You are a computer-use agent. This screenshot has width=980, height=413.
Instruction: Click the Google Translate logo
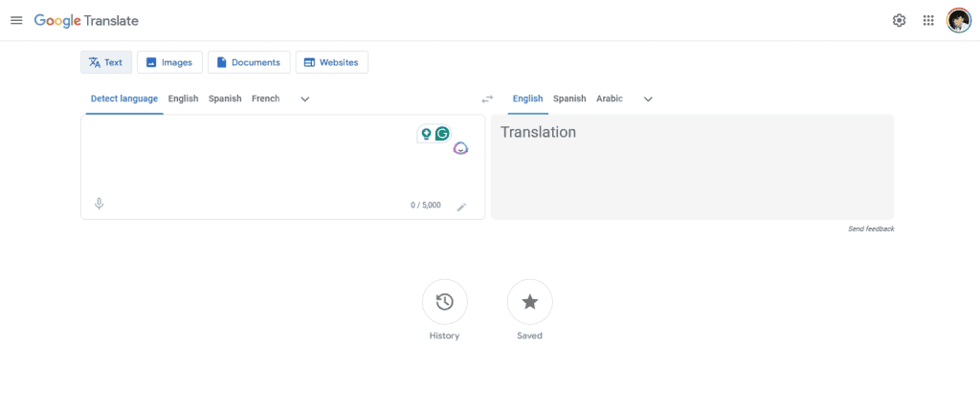pyautogui.click(x=86, y=21)
